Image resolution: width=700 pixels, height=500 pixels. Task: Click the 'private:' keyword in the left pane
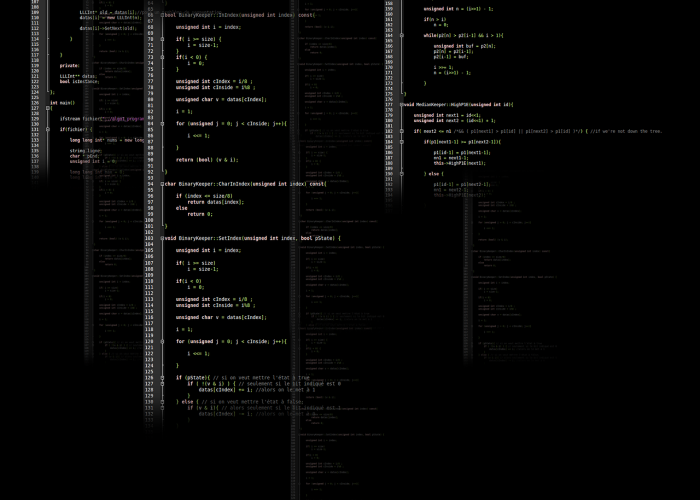(x=69, y=66)
